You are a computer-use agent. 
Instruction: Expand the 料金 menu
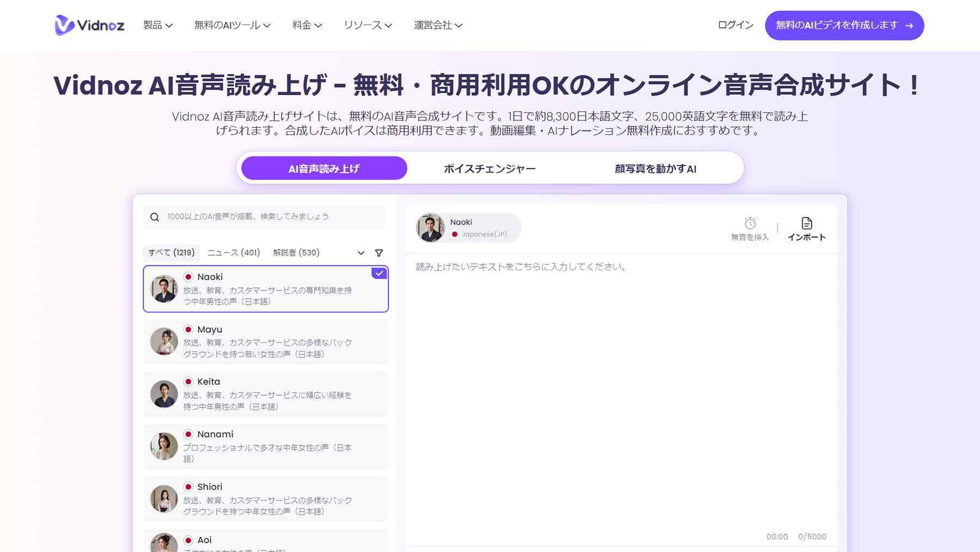[307, 25]
